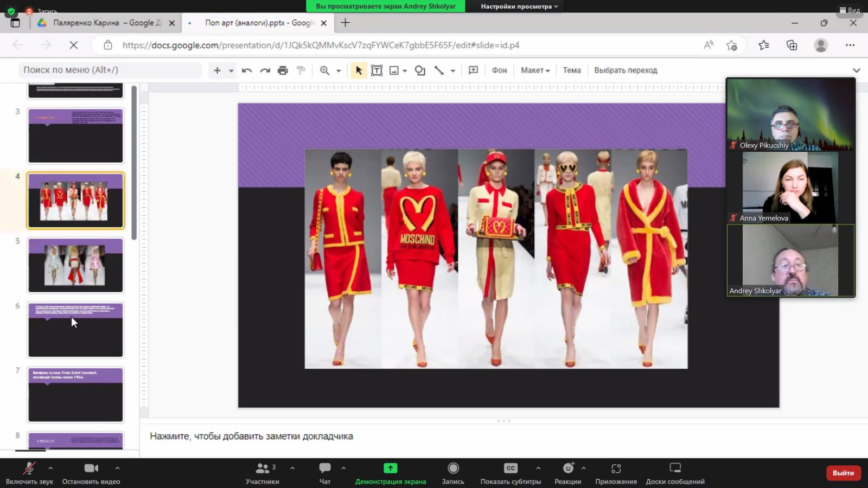The height and width of the screenshot is (488, 868).
Task: Expand reactions options arrow
Action: click(x=584, y=468)
